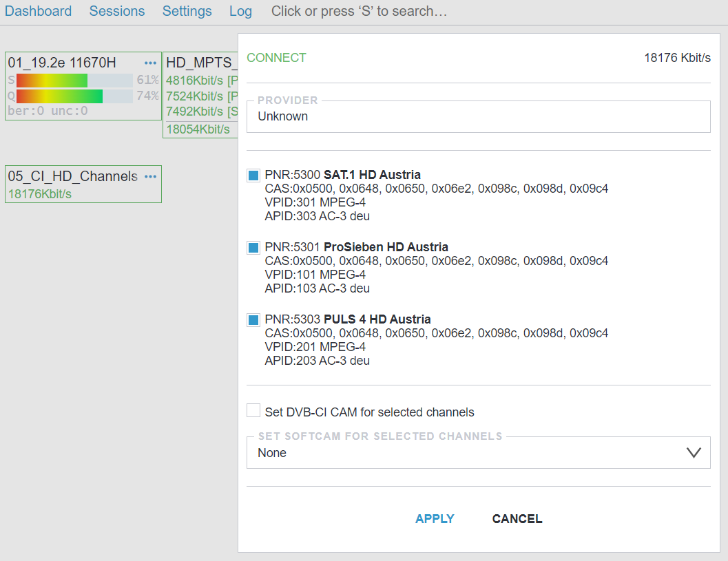
Task: Click the CAS list under SAT.1 HD Austria
Action: coord(437,189)
